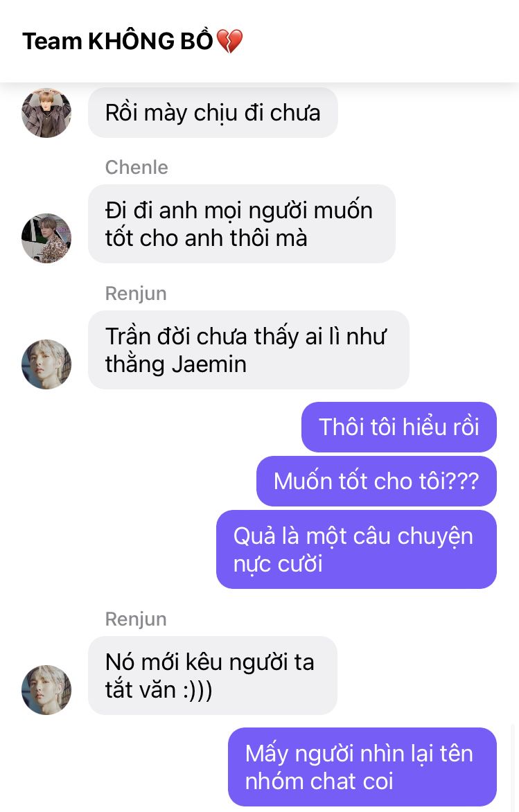Click the second Renjun sender name label
The width and height of the screenshot is (519, 812).
point(136,619)
